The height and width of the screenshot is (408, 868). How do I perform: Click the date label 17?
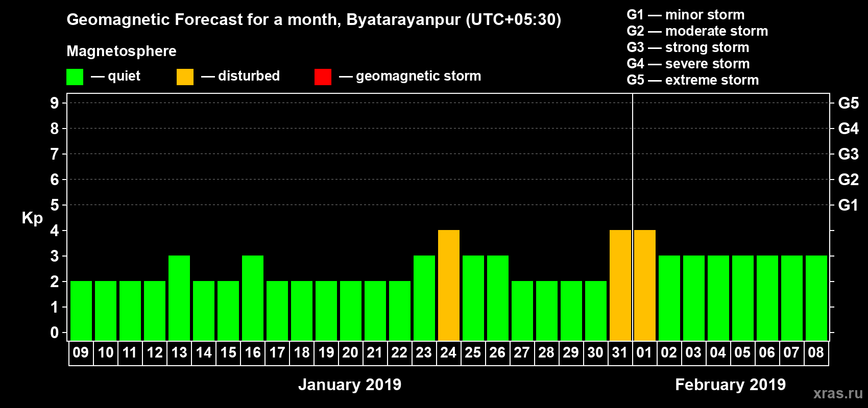[277, 352]
